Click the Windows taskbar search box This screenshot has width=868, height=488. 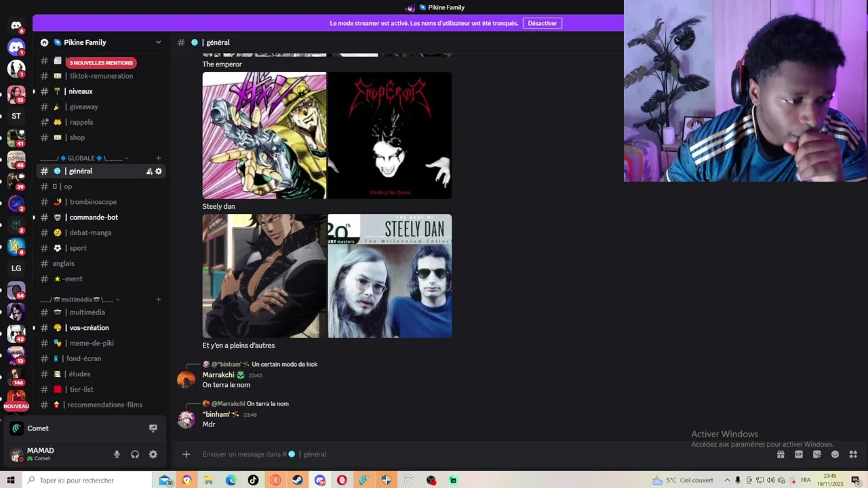87,480
